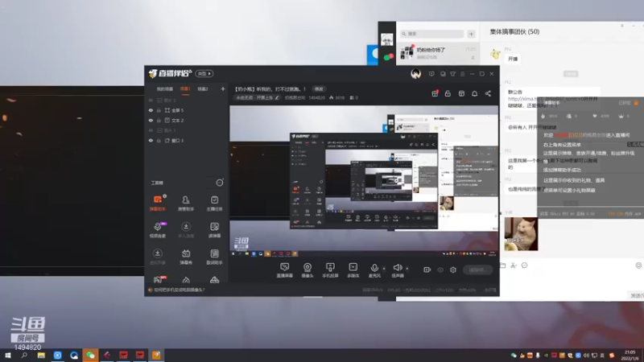
Task: Click the share icon at top right
Action: point(489,93)
